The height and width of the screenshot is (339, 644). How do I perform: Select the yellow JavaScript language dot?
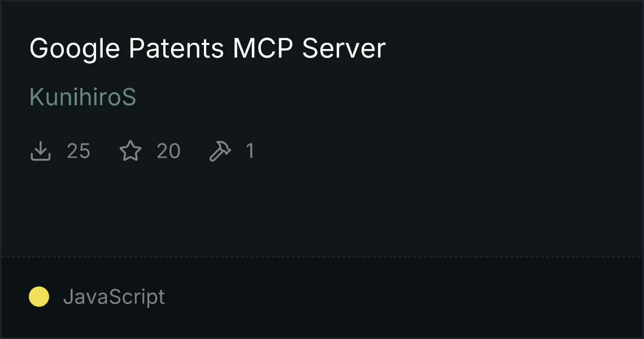pyautogui.click(x=39, y=297)
